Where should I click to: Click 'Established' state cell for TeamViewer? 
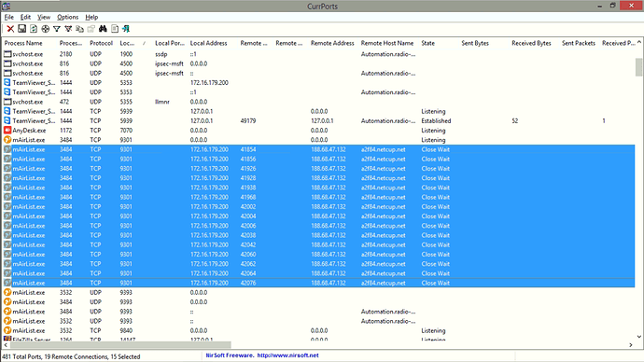(x=436, y=120)
